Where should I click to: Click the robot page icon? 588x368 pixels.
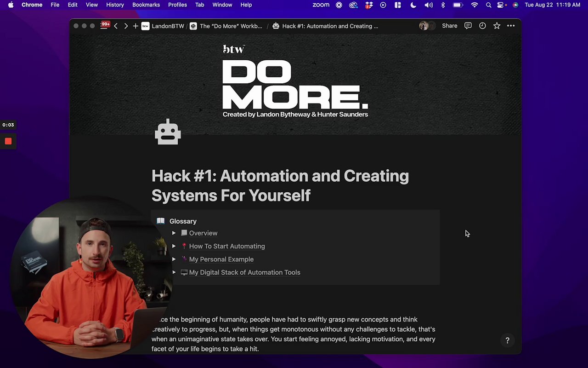point(168,132)
